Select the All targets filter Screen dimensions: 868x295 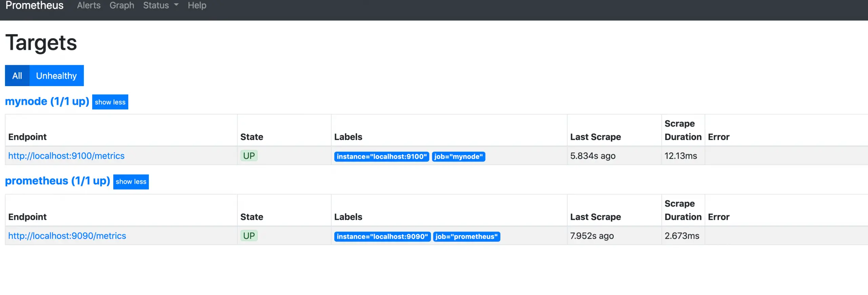click(17, 76)
